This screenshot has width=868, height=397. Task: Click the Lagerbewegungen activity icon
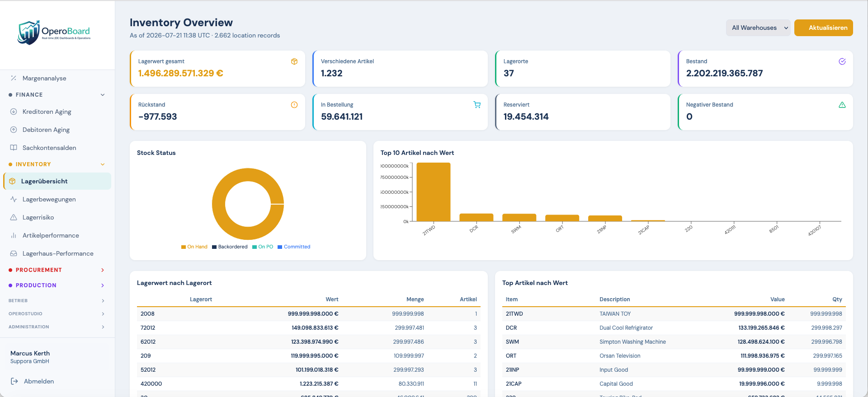tap(14, 199)
